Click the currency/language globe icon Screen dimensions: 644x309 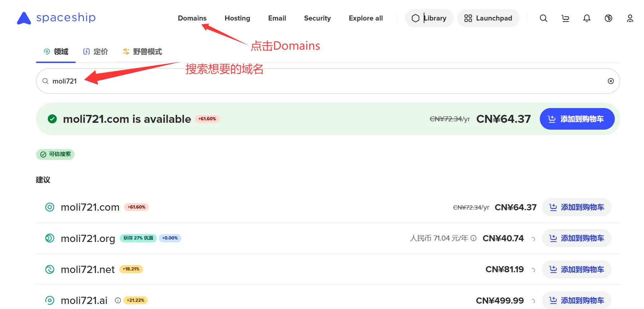(608, 18)
